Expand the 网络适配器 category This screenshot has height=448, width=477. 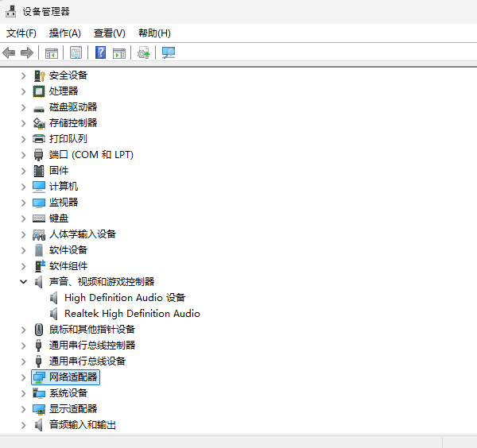click(23, 377)
